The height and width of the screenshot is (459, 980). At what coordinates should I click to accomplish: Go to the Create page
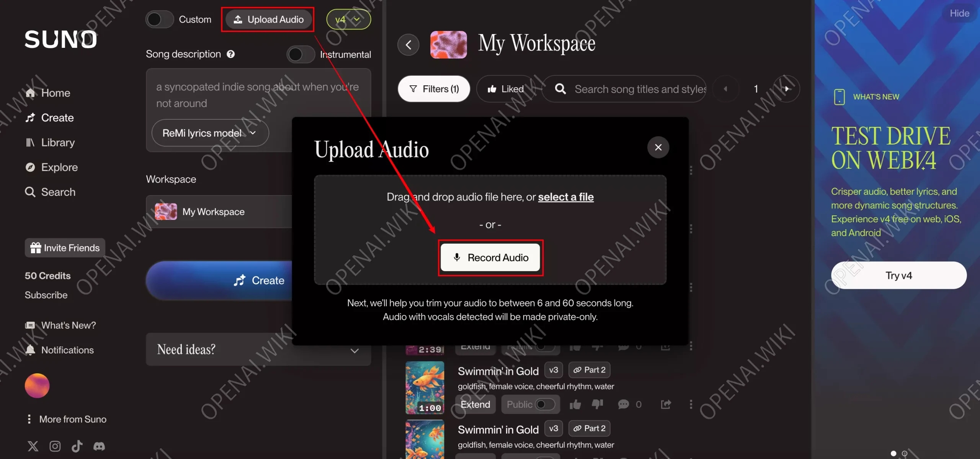click(49, 117)
